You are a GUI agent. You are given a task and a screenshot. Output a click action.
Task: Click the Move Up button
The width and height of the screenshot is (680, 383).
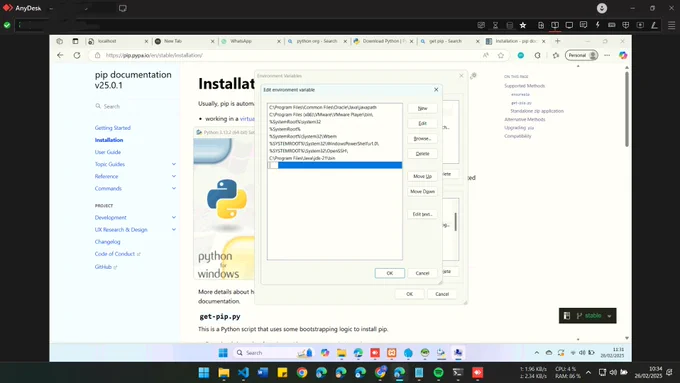[422, 177]
